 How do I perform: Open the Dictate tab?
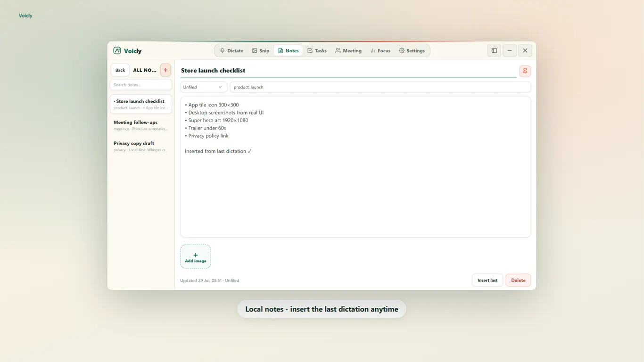point(231,50)
